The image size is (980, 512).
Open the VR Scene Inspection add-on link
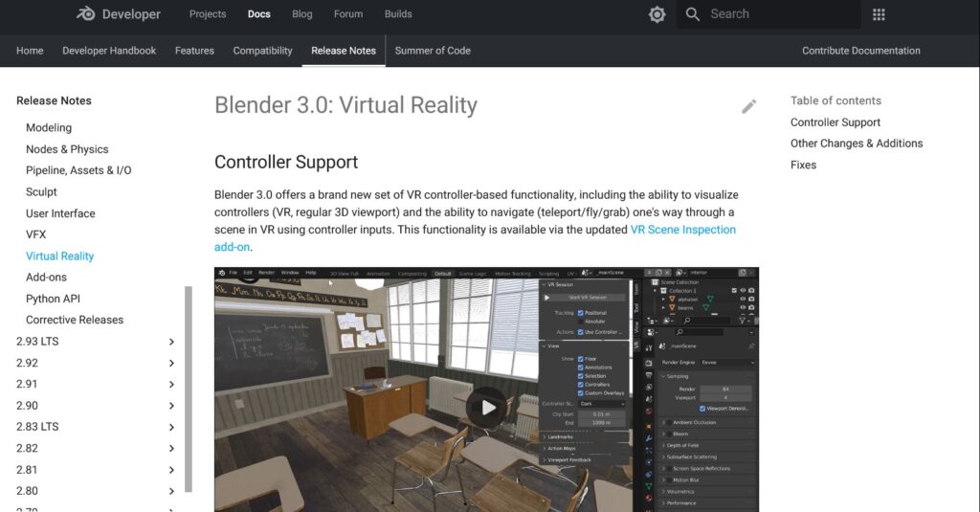click(682, 230)
